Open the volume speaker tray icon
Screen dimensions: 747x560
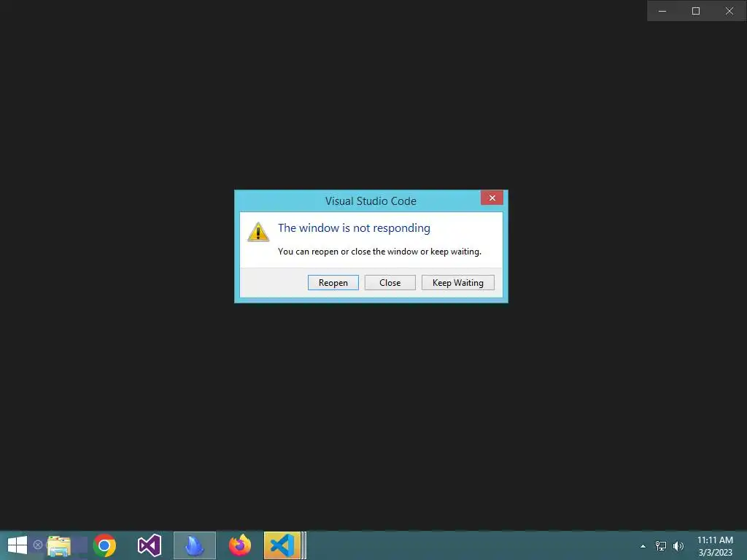(x=678, y=545)
